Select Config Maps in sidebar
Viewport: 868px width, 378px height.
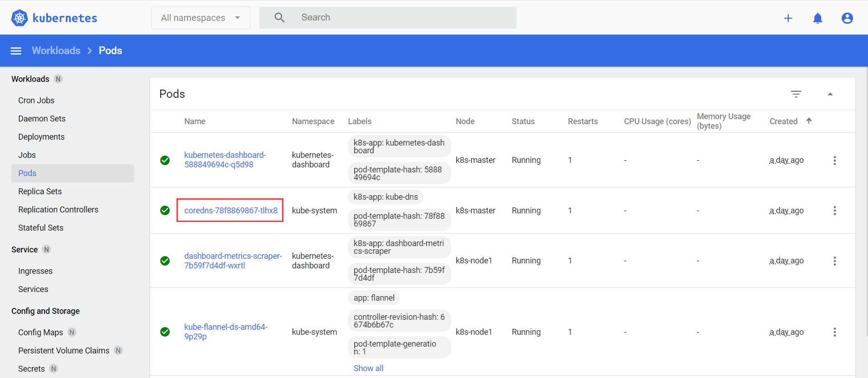(x=40, y=333)
